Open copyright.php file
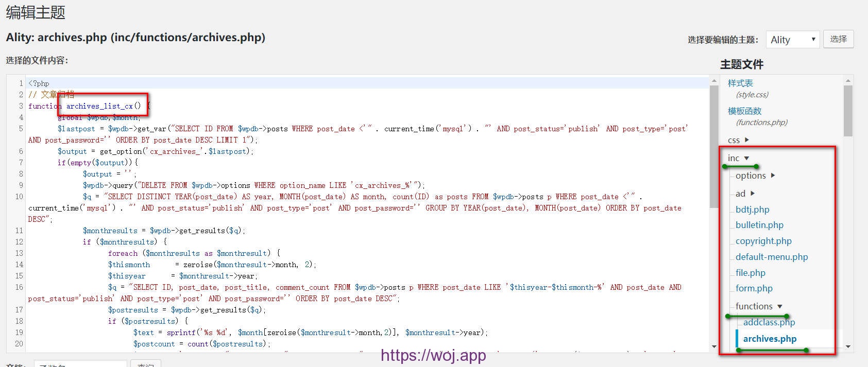 763,241
